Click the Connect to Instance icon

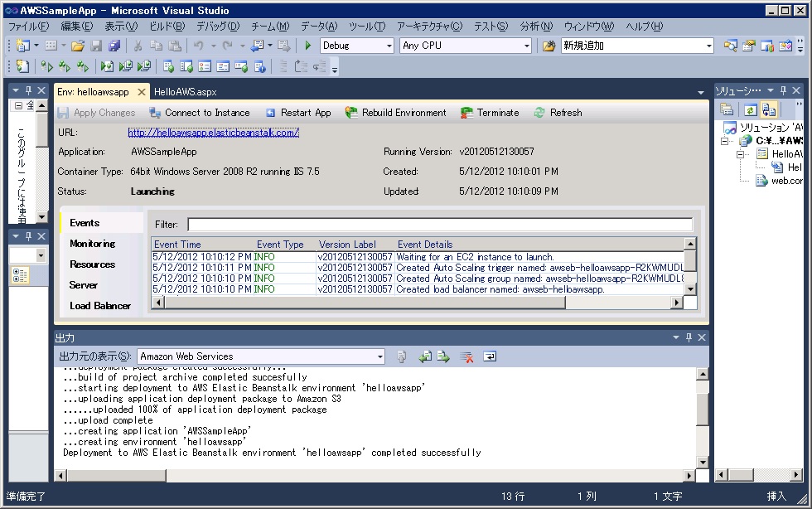coord(154,113)
